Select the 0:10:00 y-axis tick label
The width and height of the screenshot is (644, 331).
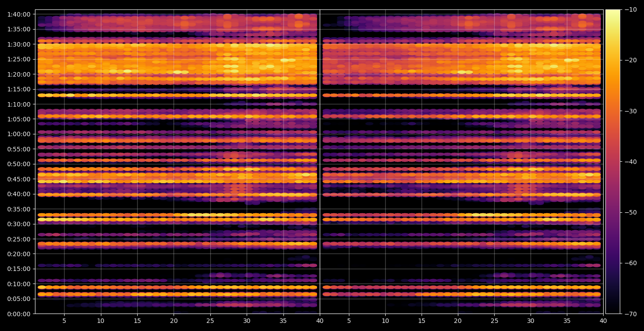pyautogui.click(x=19, y=284)
